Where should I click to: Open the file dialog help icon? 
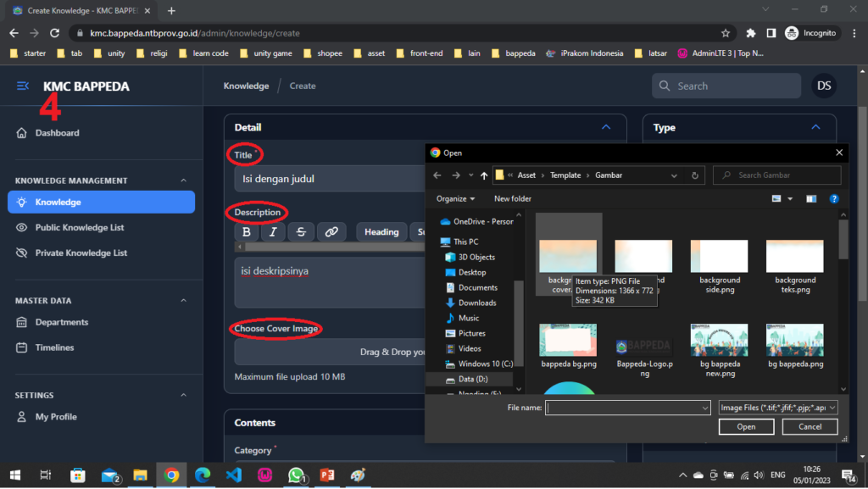(x=834, y=198)
